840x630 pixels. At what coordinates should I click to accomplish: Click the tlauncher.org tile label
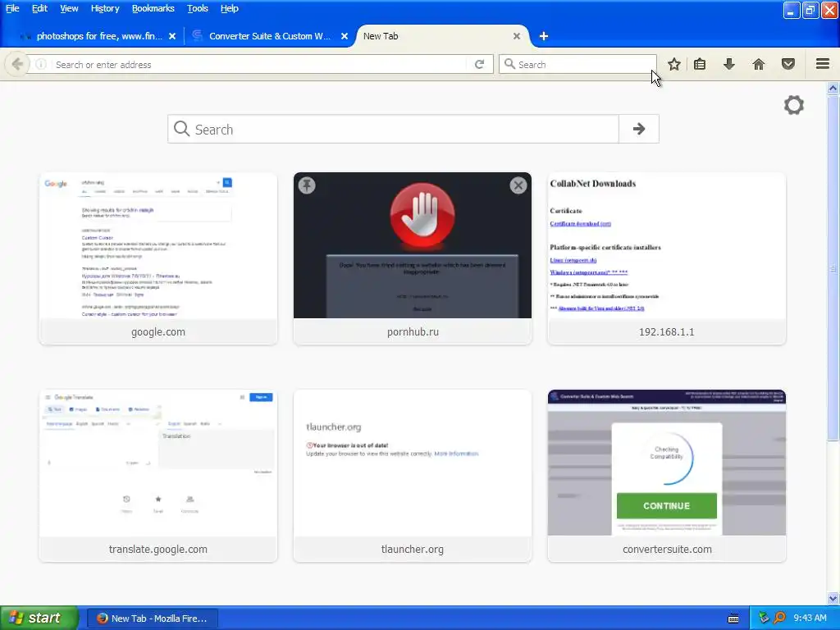pyautogui.click(x=413, y=549)
